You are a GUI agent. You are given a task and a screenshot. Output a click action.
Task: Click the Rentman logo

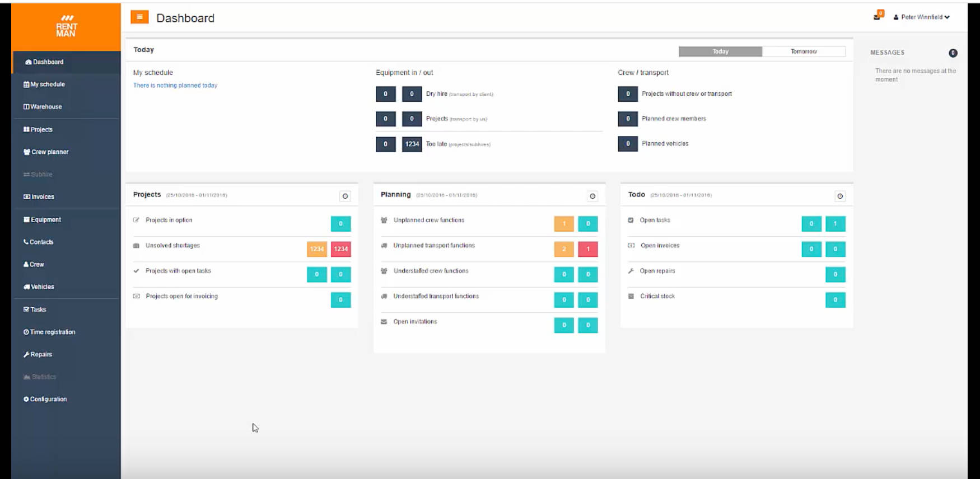pos(66,26)
